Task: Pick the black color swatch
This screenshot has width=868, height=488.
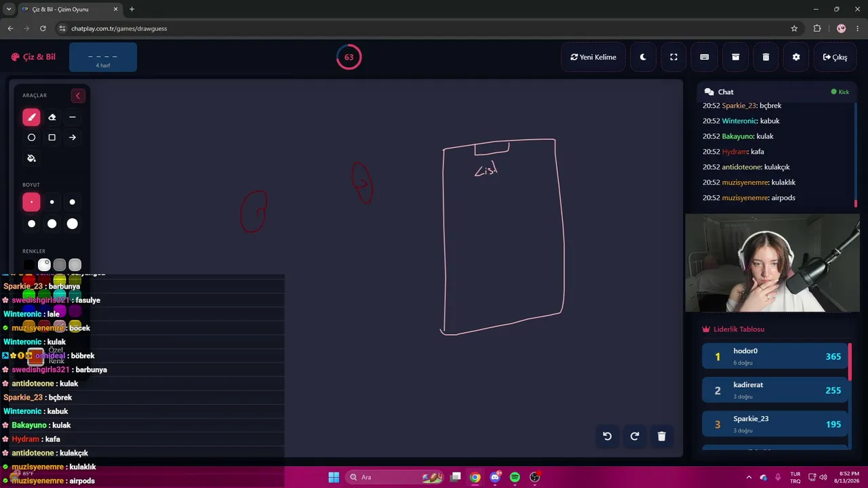Action: click(x=28, y=265)
